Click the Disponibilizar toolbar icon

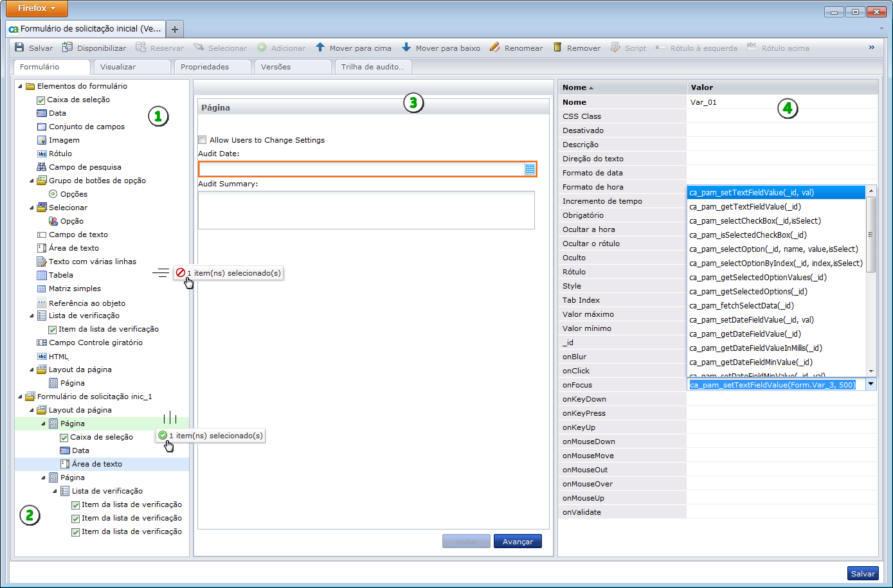pyautogui.click(x=68, y=48)
